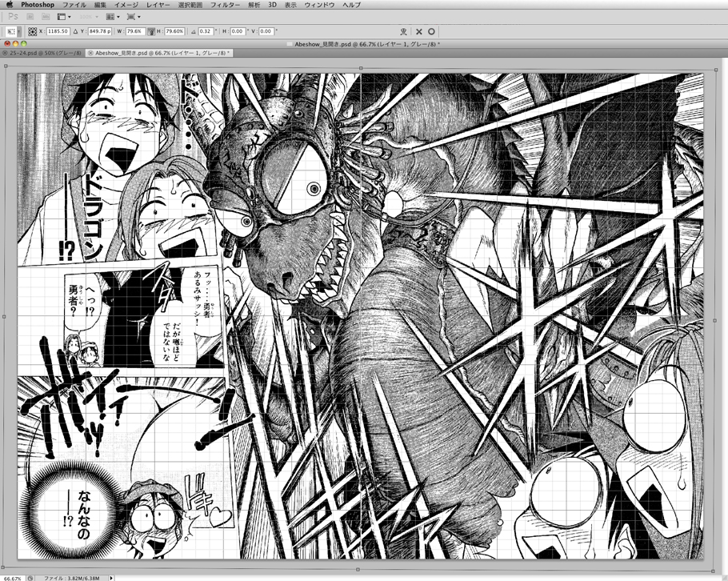
Task: Switch to warp mode icon
Action: (x=403, y=31)
